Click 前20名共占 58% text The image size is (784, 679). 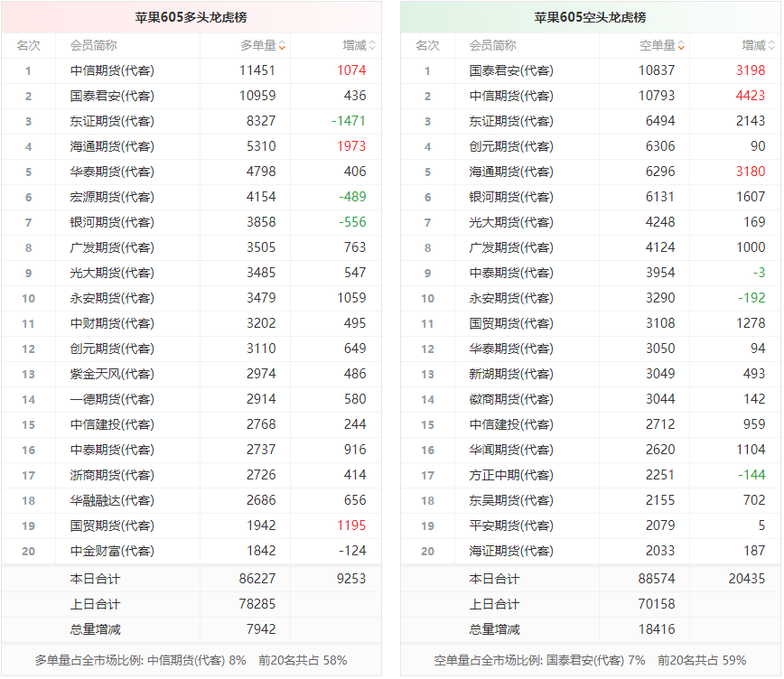tap(303, 661)
